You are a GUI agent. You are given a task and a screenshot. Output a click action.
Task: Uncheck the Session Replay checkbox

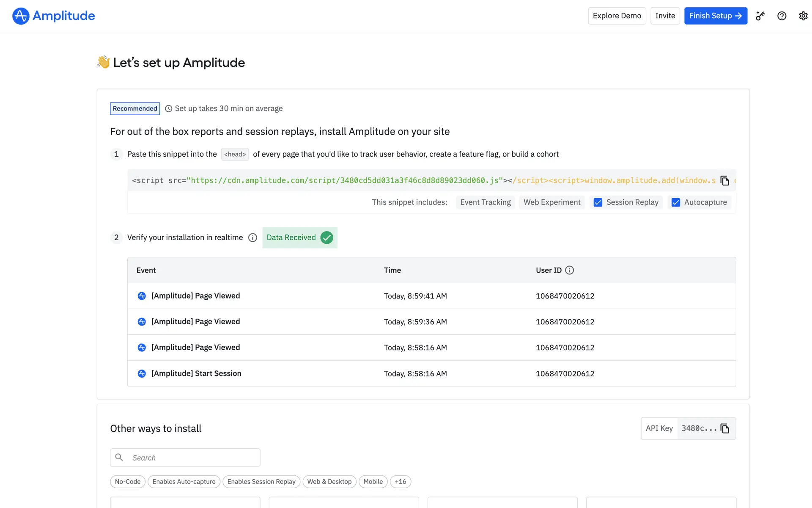pos(598,202)
